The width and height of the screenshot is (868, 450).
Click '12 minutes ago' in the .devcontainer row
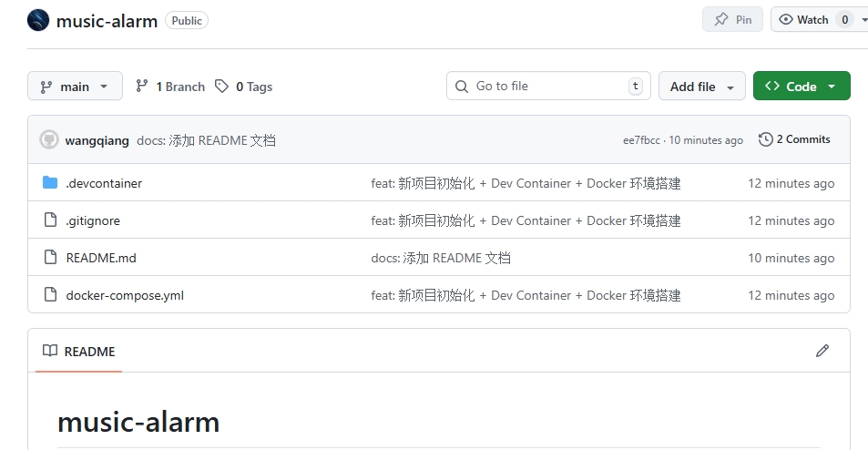coord(791,183)
